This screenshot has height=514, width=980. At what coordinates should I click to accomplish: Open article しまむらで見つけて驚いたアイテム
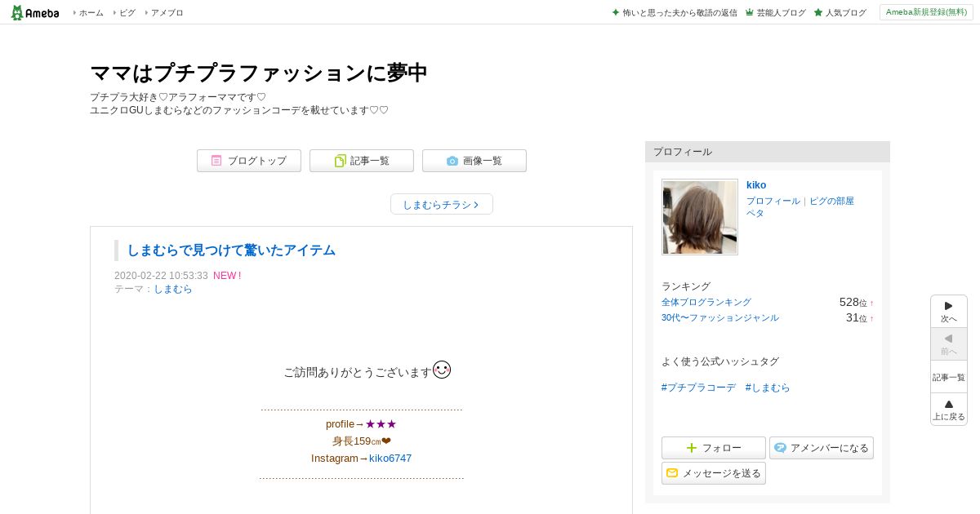(231, 250)
